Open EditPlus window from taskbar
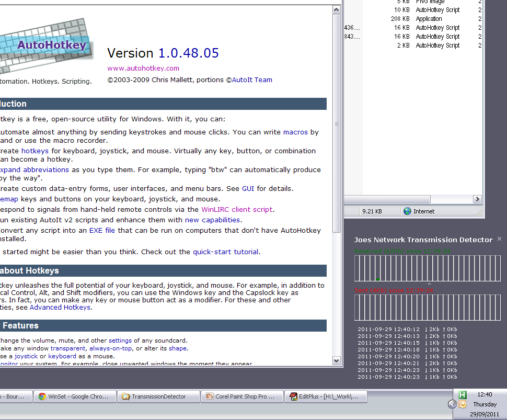 325,396
